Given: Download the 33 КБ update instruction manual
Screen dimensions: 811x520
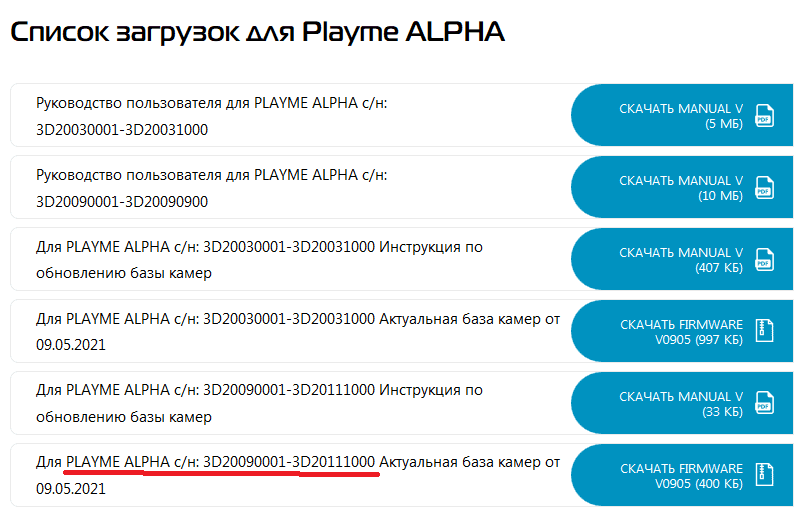Looking at the screenshot, I should coord(682,403).
